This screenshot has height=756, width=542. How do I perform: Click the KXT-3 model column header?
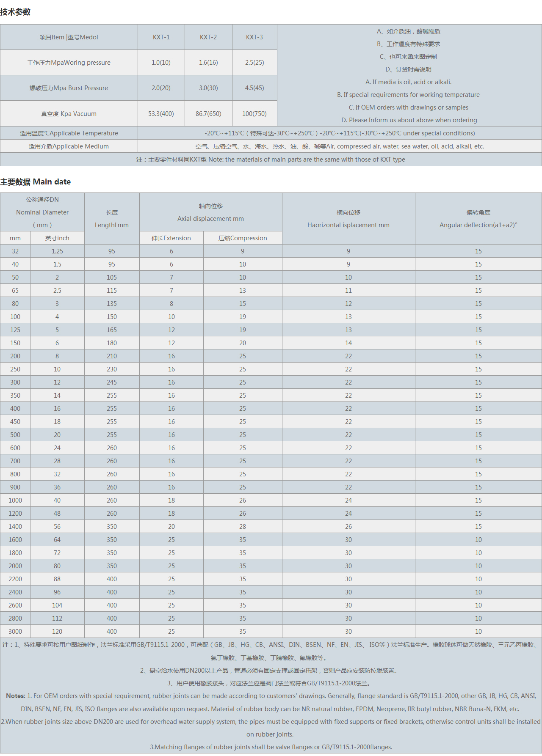coord(254,37)
